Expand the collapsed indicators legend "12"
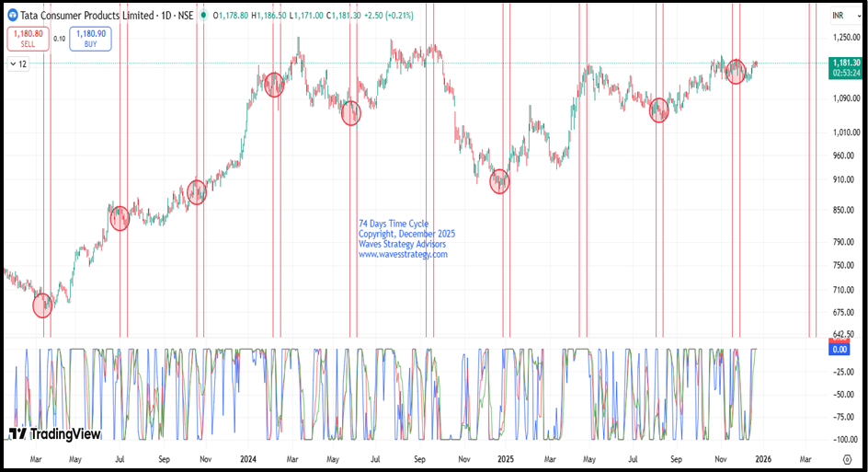The width and height of the screenshot is (868, 472). [x=17, y=64]
